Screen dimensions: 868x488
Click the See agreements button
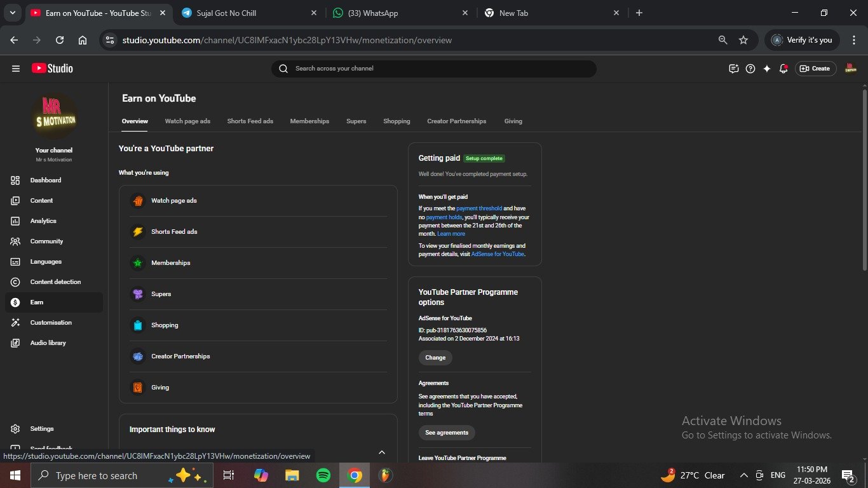pos(446,433)
